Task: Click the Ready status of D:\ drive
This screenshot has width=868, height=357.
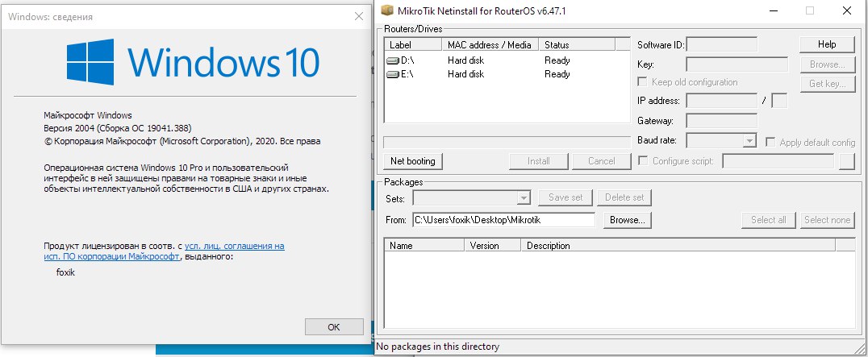Action: coord(557,60)
